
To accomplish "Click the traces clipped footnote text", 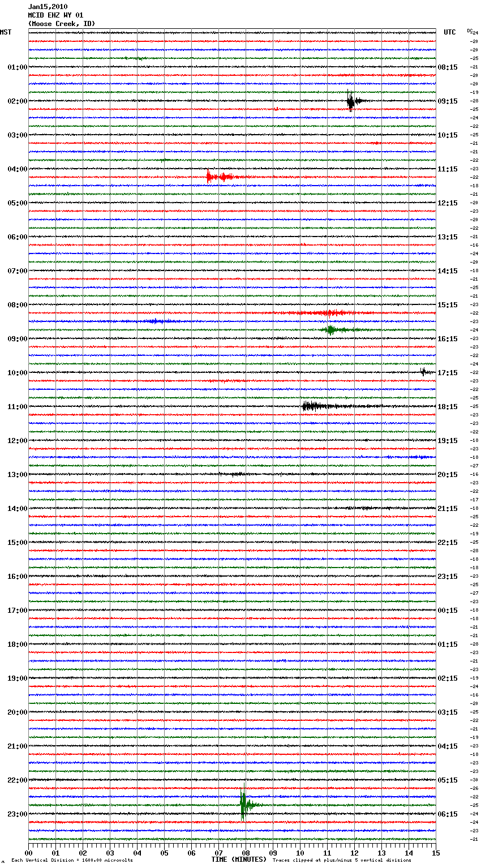I will 342,860.
